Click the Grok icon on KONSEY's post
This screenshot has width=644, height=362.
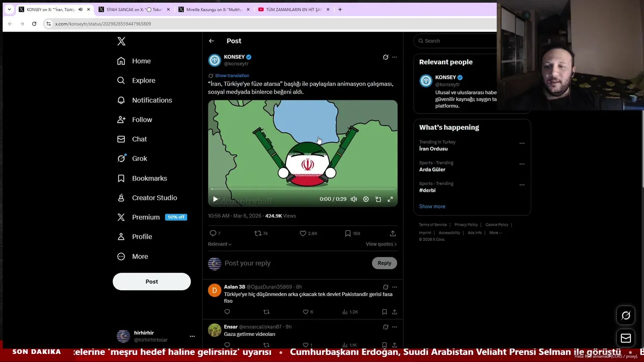[385, 57]
